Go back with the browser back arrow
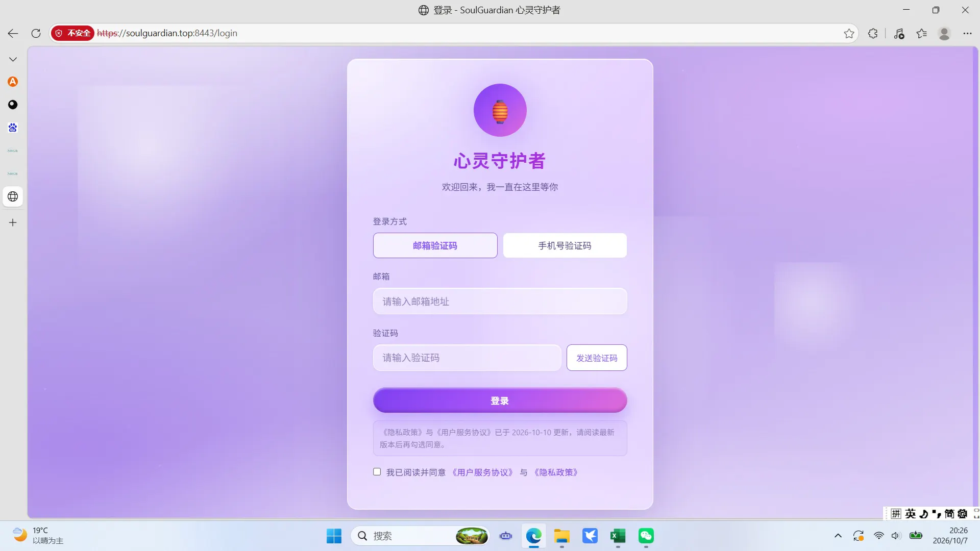 pyautogui.click(x=13, y=33)
